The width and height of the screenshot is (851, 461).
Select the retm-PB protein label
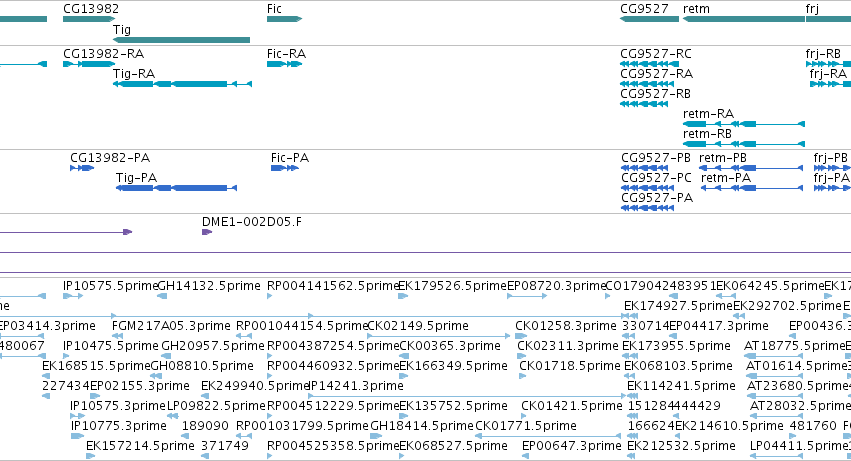[723, 158]
